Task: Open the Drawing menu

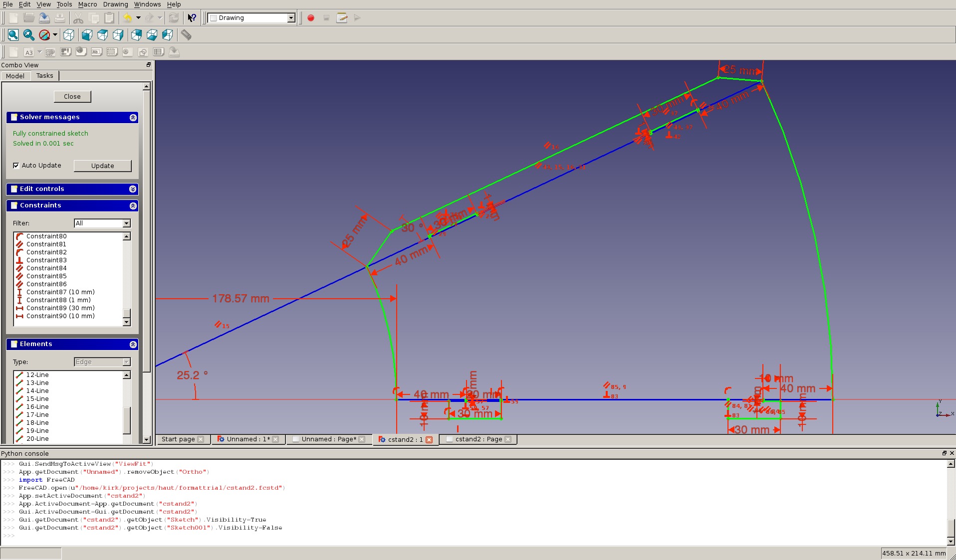Action: 115,4
